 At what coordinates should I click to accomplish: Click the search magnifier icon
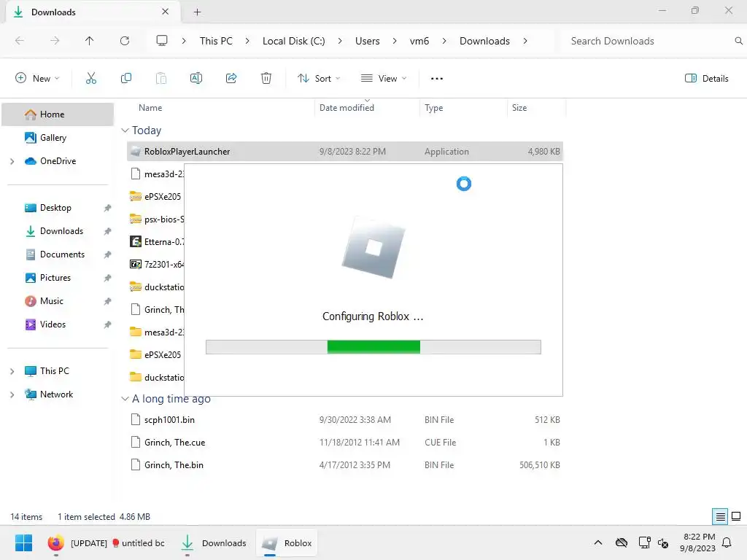[x=738, y=41]
